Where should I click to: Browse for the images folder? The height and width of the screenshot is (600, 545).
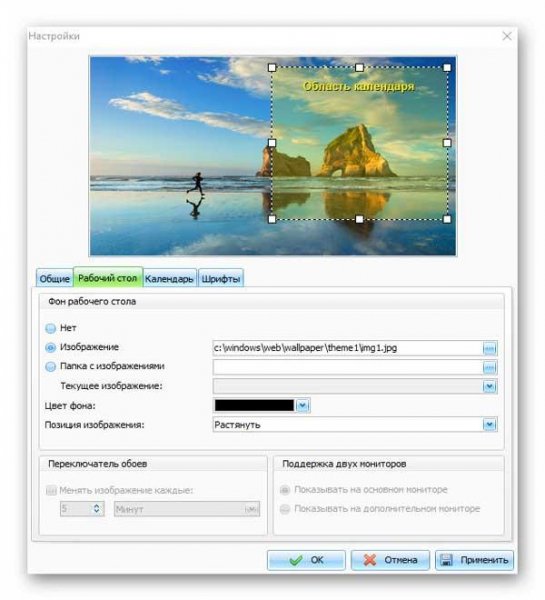coord(490,367)
